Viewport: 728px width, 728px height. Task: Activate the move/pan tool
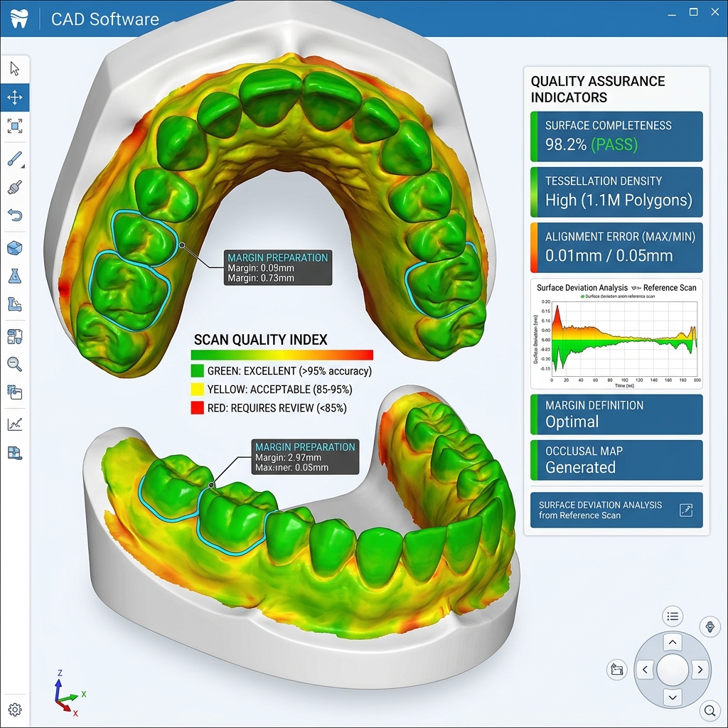pos(15,97)
